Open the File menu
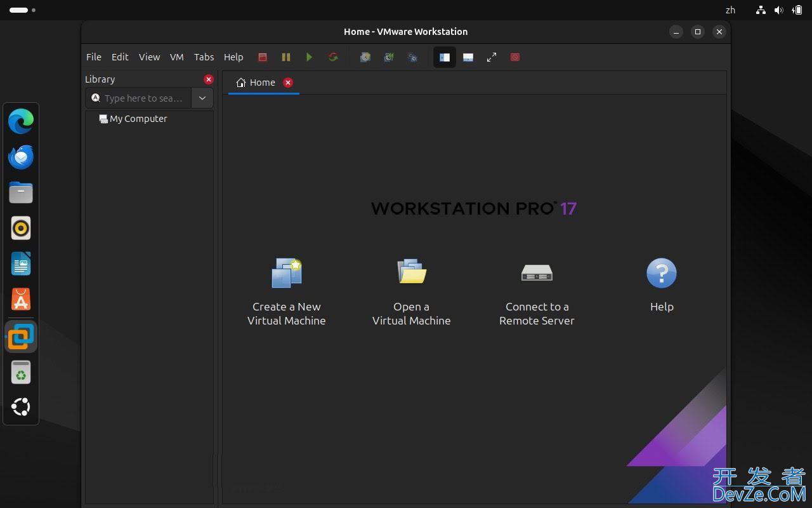 [94, 57]
